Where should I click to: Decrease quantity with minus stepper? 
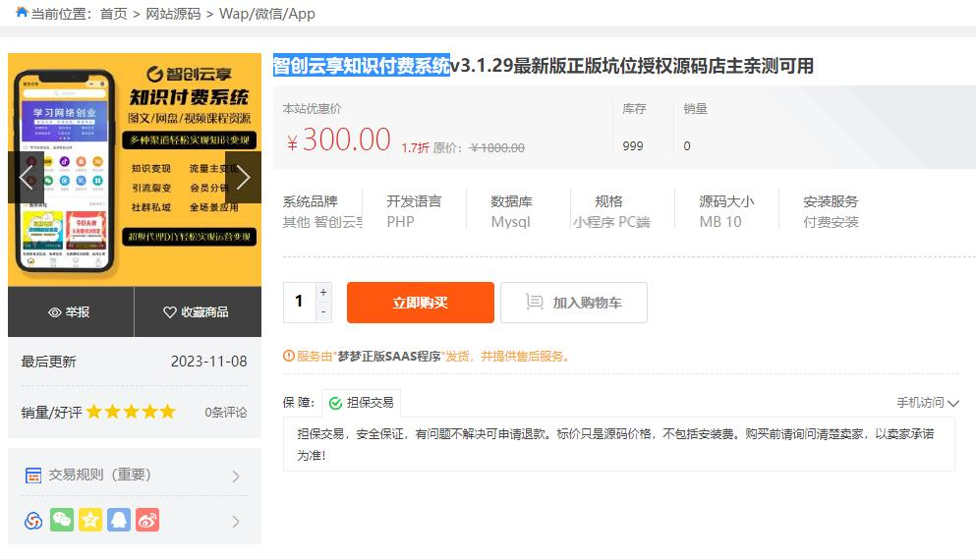(323, 312)
